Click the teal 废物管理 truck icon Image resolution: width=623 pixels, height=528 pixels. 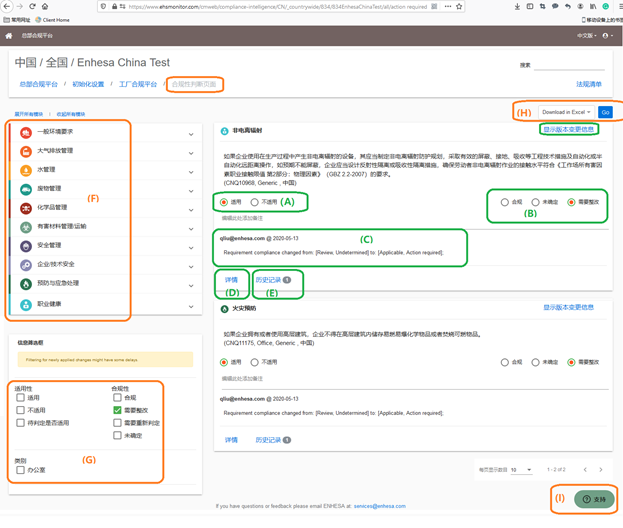click(x=26, y=190)
